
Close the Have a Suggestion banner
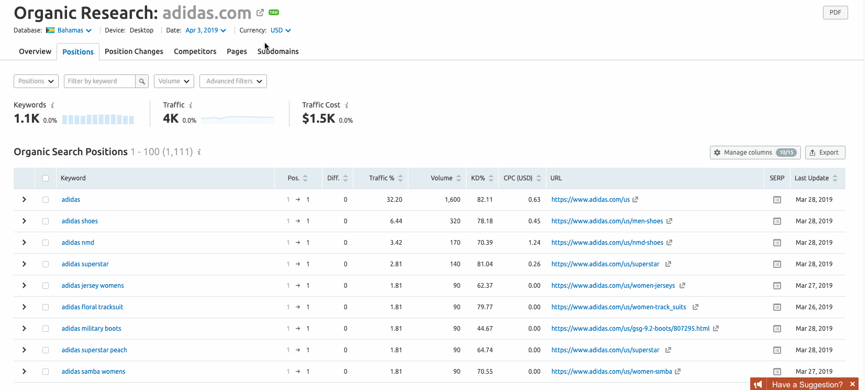tap(852, 384)
